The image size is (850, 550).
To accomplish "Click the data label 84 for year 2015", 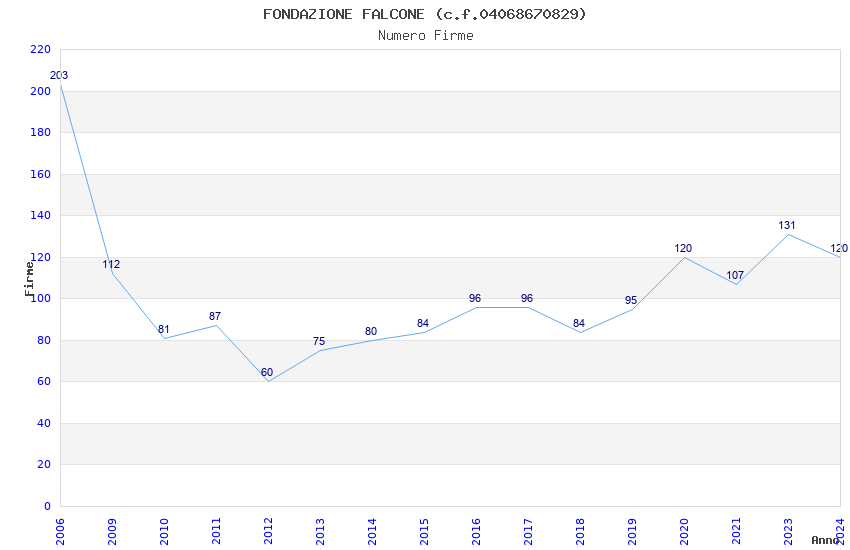I will [x=423, y=323].
